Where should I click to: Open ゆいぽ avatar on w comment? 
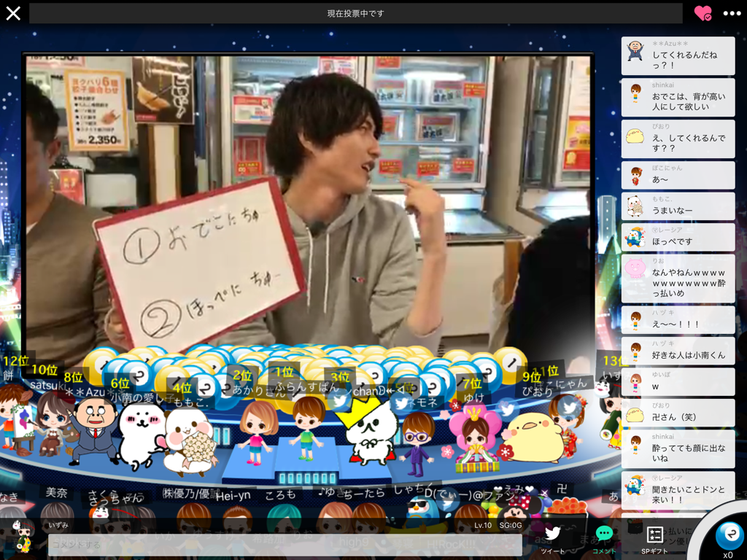(635, 382)
